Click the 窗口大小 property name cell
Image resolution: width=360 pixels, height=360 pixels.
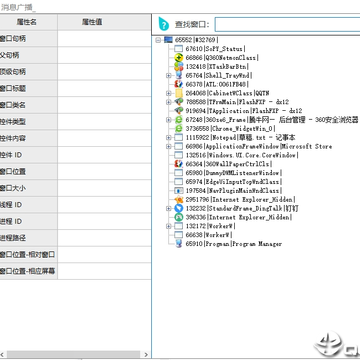click(x=29, y=188)
